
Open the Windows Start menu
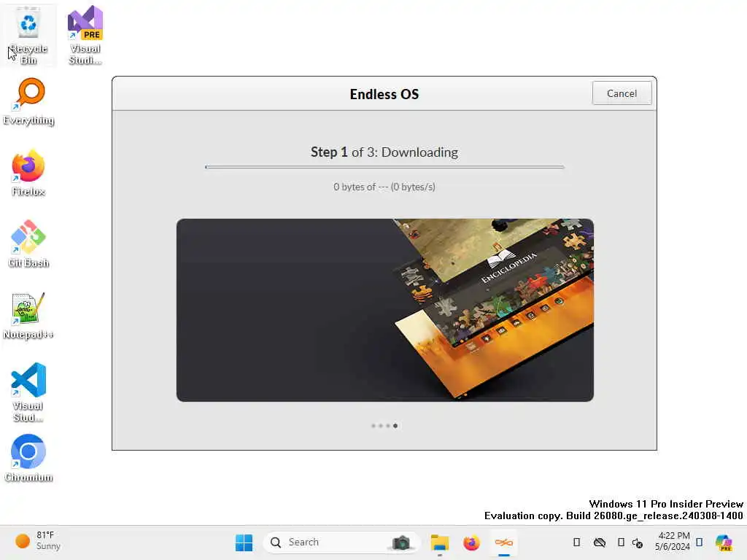244,542
